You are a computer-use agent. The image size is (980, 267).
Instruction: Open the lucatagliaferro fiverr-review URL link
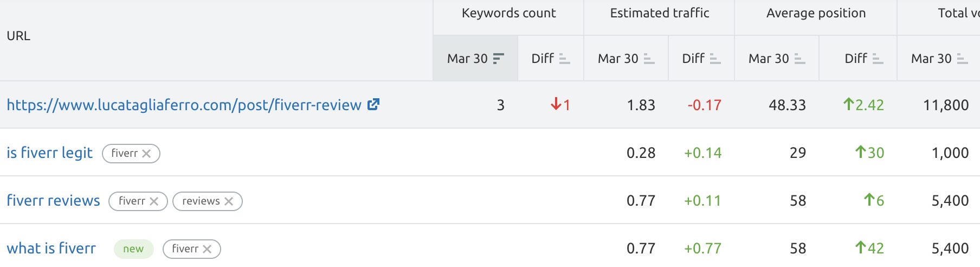pyautogui.click(x=184, y=105)
